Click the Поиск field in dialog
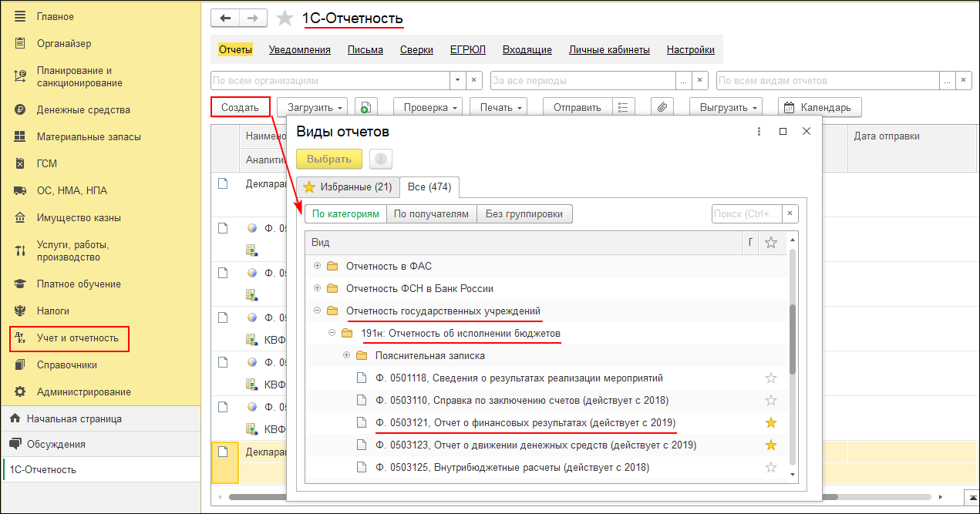Viewport: 980px width, 514px height. 746,213
